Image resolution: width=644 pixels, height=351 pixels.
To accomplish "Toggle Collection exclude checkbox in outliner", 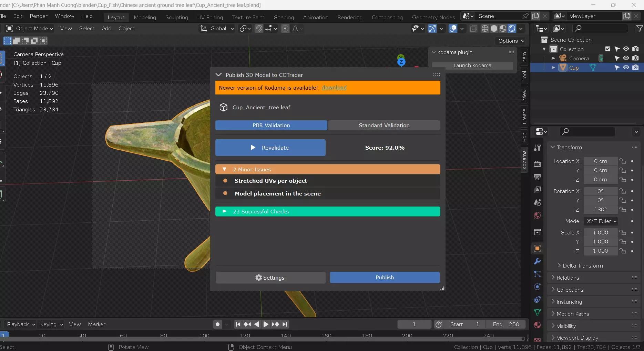I will tap(608, 49).
